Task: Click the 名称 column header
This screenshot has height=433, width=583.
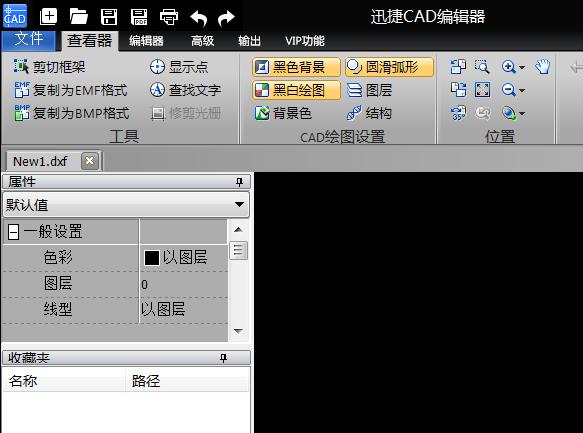Action: tap(64, 381)
